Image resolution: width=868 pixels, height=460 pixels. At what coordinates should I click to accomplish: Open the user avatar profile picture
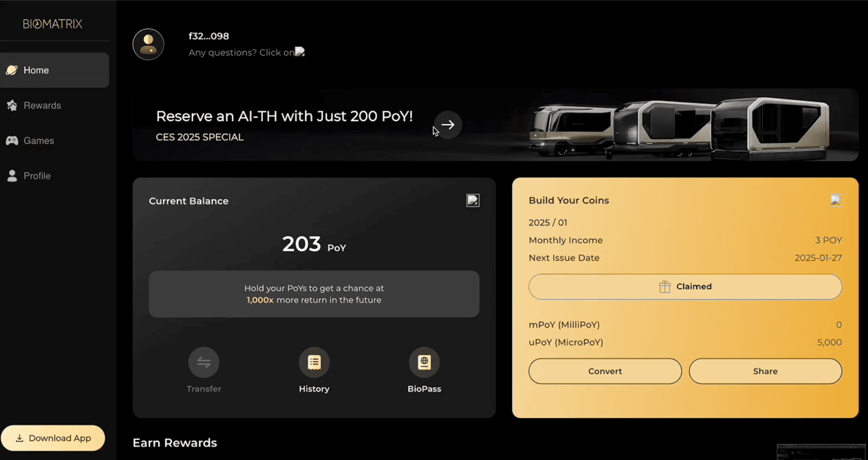(148, 44)
